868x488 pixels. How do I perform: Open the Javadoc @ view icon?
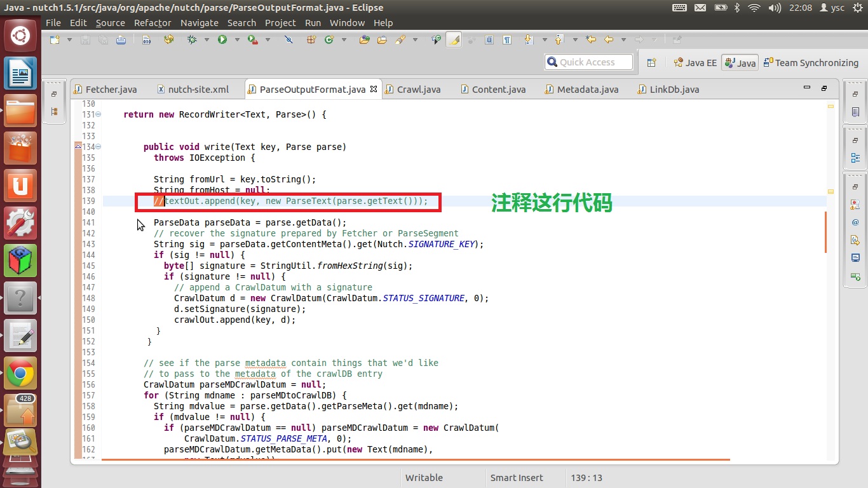pos(855,222)
